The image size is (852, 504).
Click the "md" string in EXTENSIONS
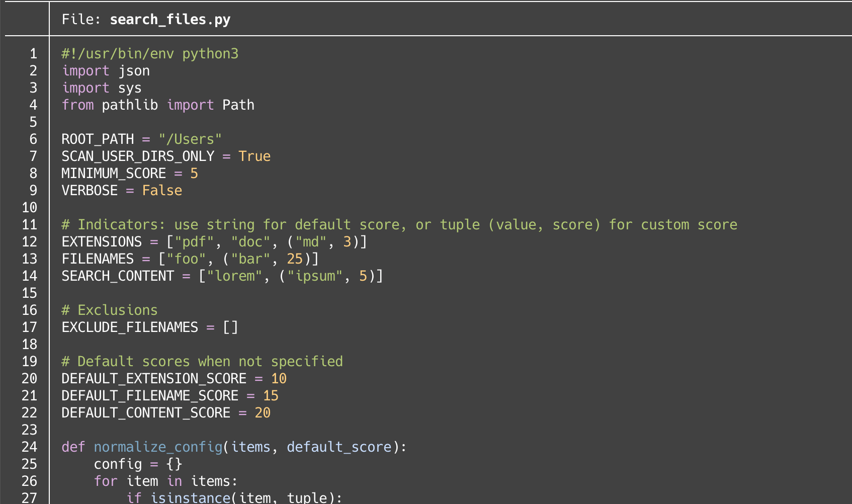tap(311, 242)
